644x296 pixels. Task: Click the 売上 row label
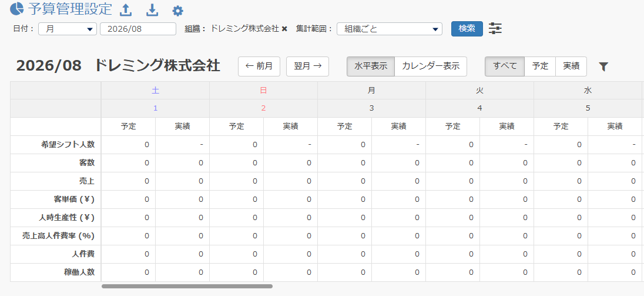pos(86,181)
